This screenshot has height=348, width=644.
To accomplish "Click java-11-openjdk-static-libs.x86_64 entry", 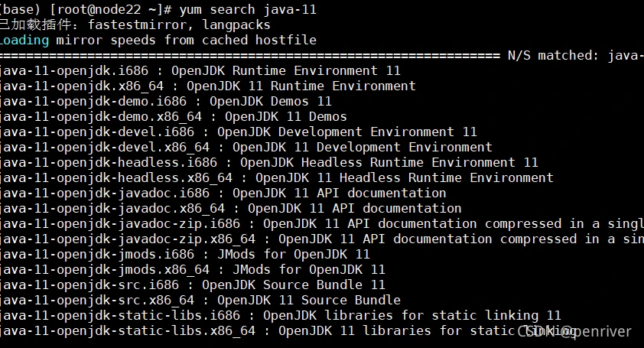I will coord(127,330).
